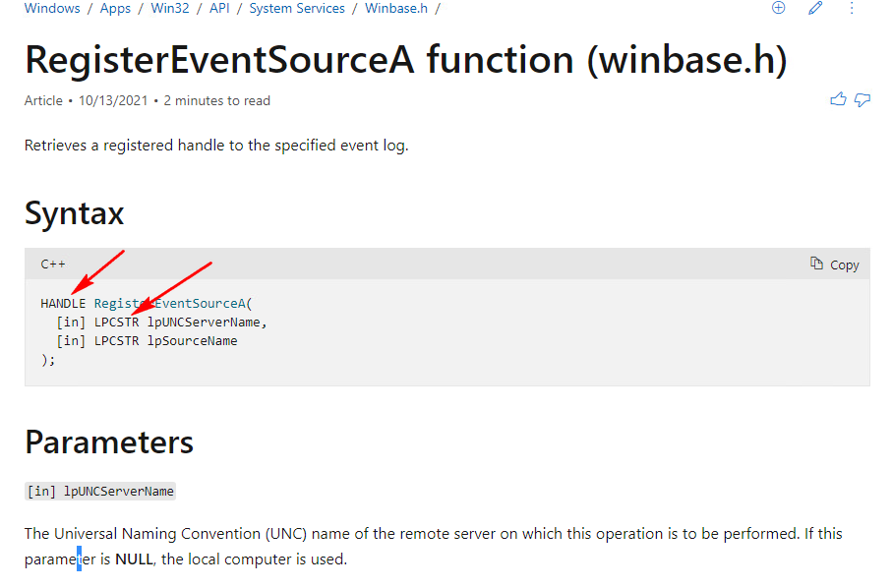Click the RegisterEventSourceA page title
The height and width of the screenshot is (588, 892).
coord(405,59)
